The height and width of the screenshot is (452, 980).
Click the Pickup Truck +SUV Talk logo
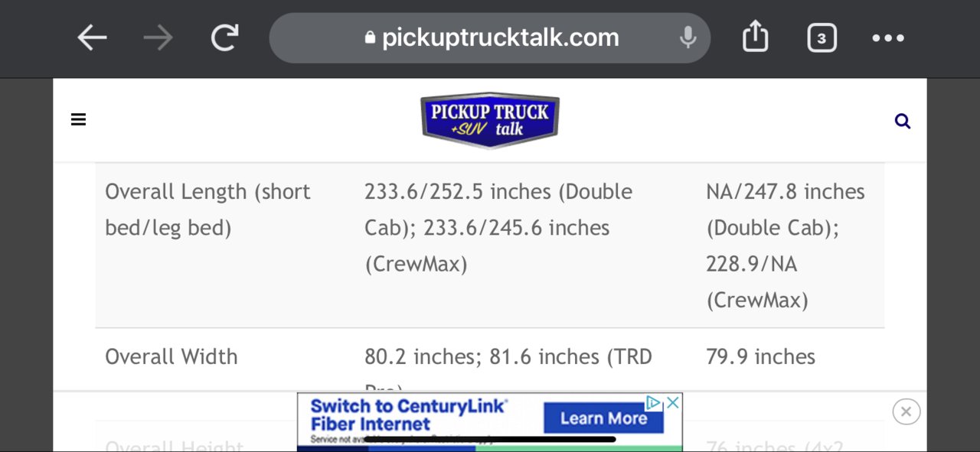(490, 120)
